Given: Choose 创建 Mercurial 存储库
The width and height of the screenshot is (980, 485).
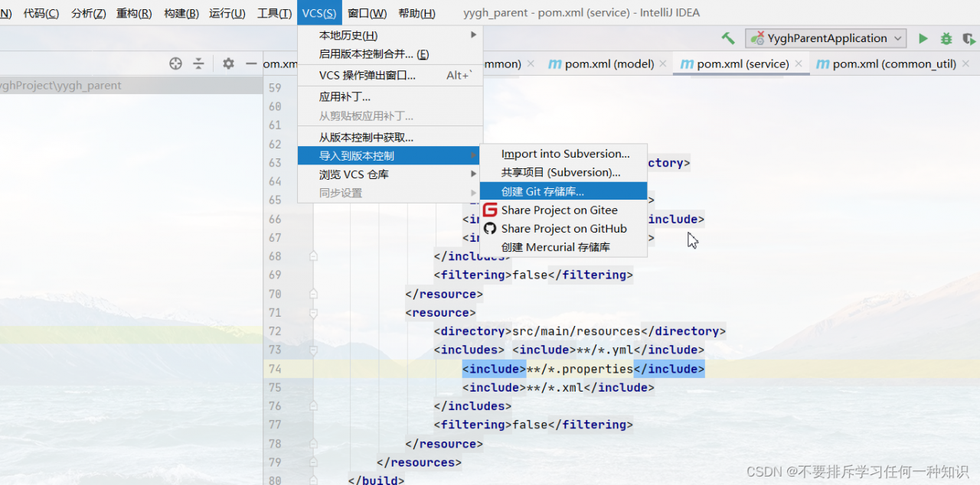Looking at the screenshot, I should point(564,247).
